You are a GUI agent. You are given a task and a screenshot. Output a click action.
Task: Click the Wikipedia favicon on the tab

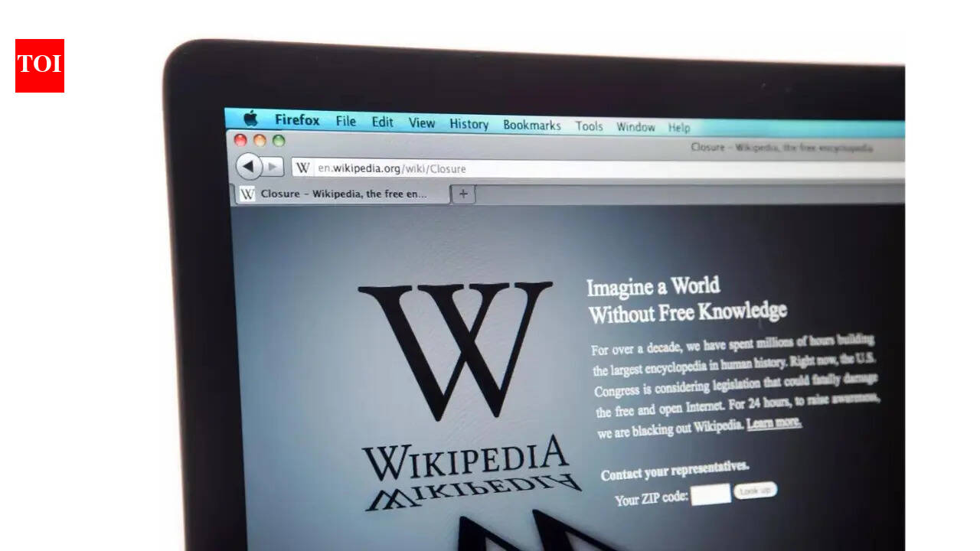247,194
